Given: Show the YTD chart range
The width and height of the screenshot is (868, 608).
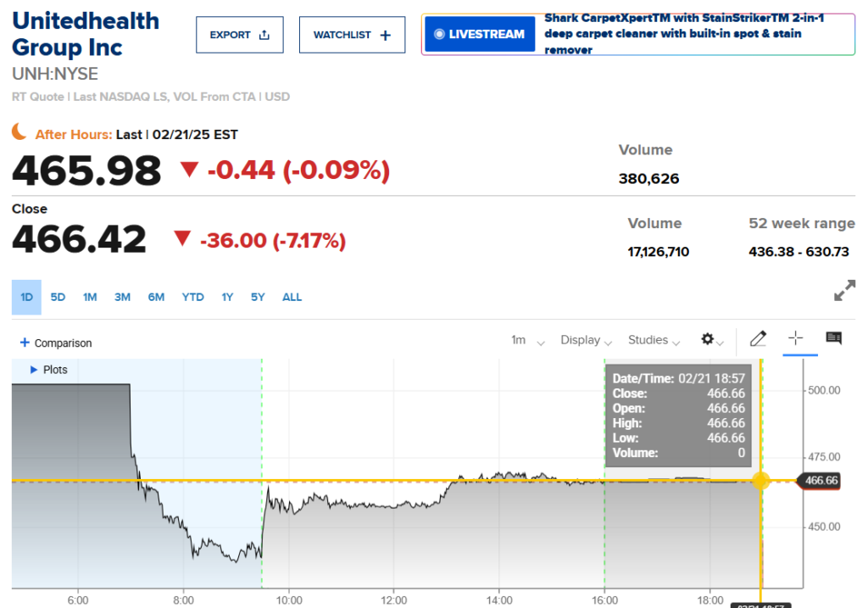Looking at the screenshot, I should (192, 298).
